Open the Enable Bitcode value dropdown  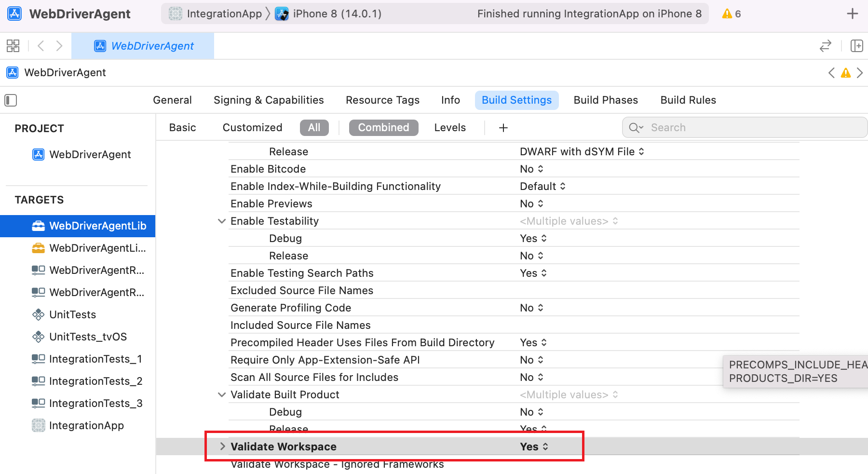(x=531, y=169)
